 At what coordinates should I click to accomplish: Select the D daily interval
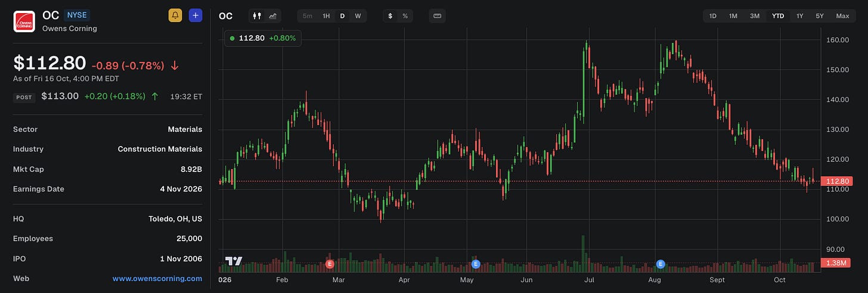(x=342, y=16)
